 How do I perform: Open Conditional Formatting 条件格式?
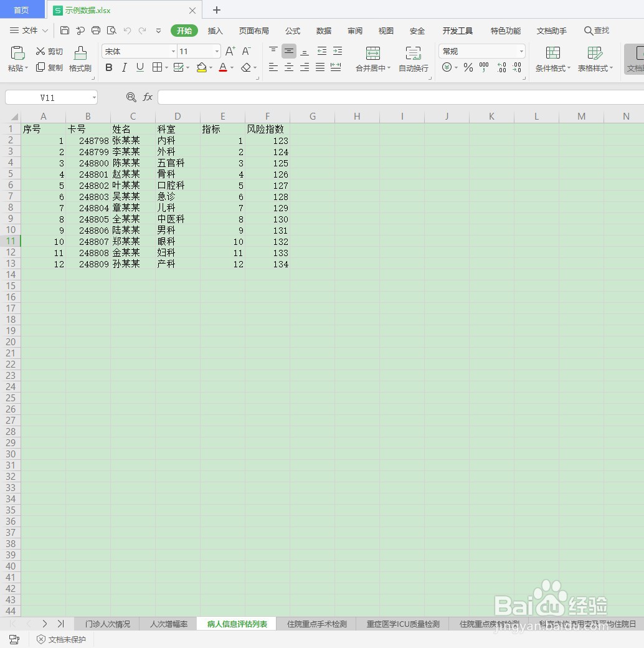pos(552,59)
